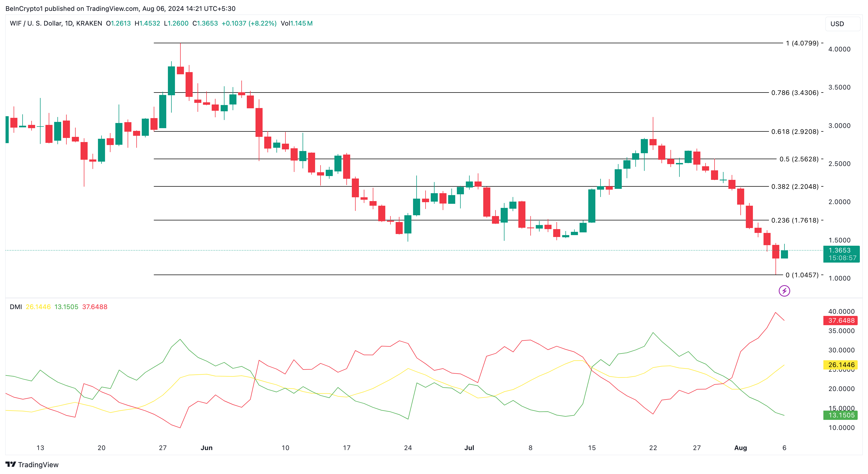Click the 0.236 (1.7618) retracement label

coord(795,220)
